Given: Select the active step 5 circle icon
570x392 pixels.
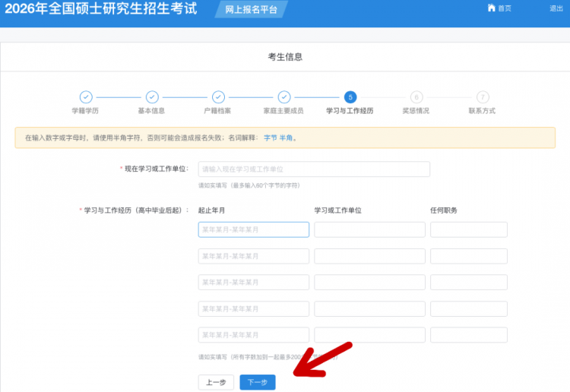Looking at the screenshot, I should tap(350, 96).
